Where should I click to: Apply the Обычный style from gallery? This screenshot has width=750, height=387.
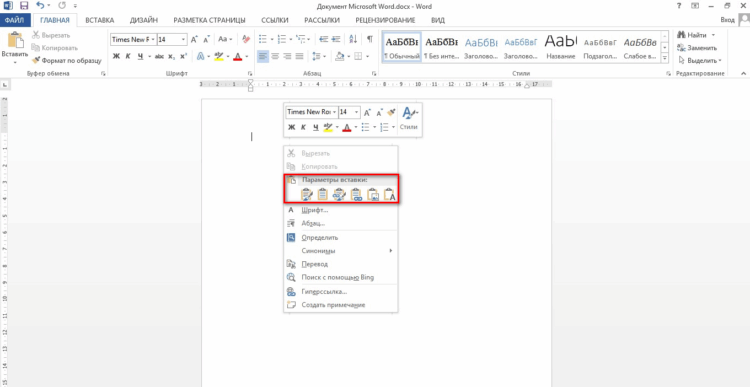402,47
